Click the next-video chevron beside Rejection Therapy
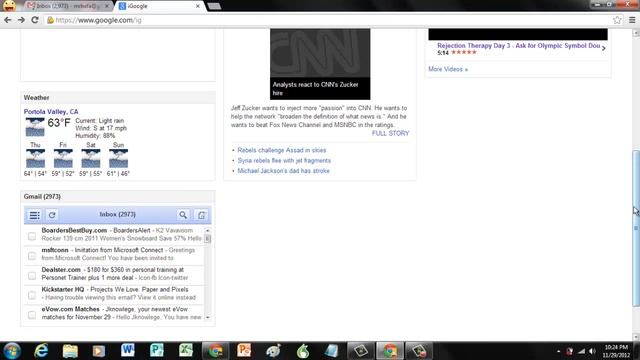This screenshot has height=360, width=640. (x=604, y=49)
